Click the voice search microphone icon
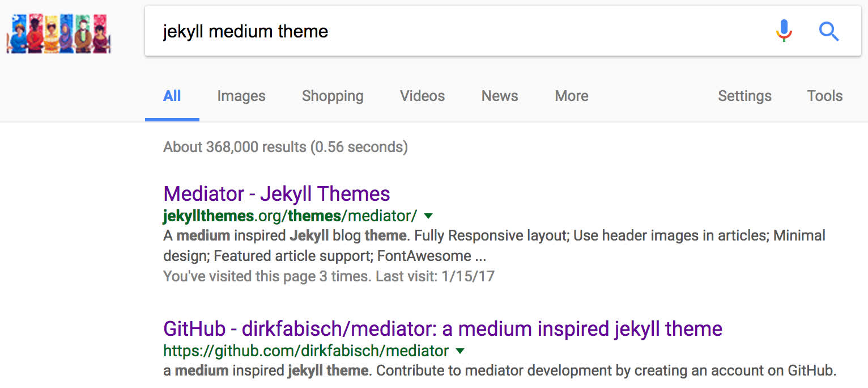The width and height of the screenshot is (868, 388). (x=784, y=31)
